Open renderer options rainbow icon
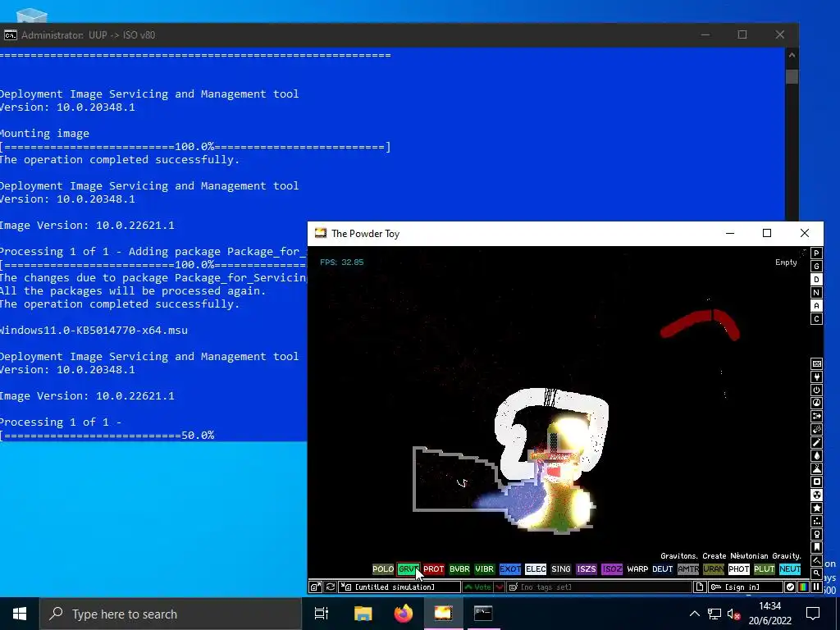 click(x=803, y=587)
